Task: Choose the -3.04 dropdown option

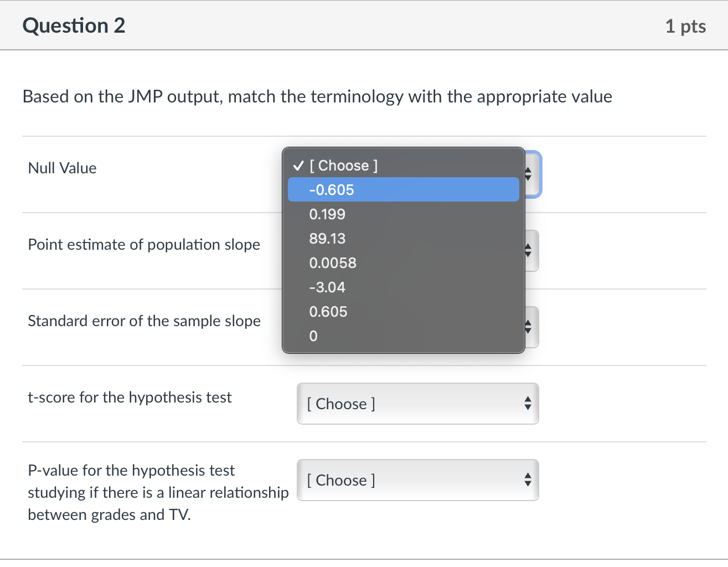Action: pos(404,287)
